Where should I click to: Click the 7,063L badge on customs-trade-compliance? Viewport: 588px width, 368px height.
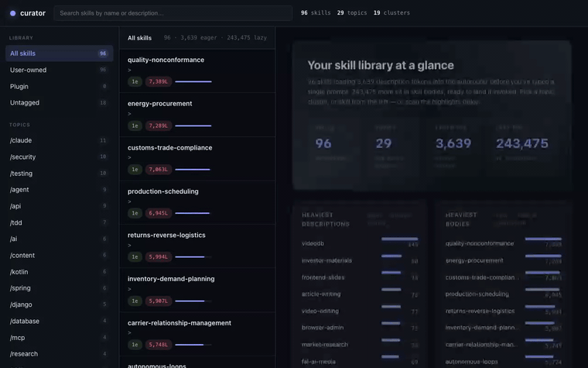click(159, 170)
